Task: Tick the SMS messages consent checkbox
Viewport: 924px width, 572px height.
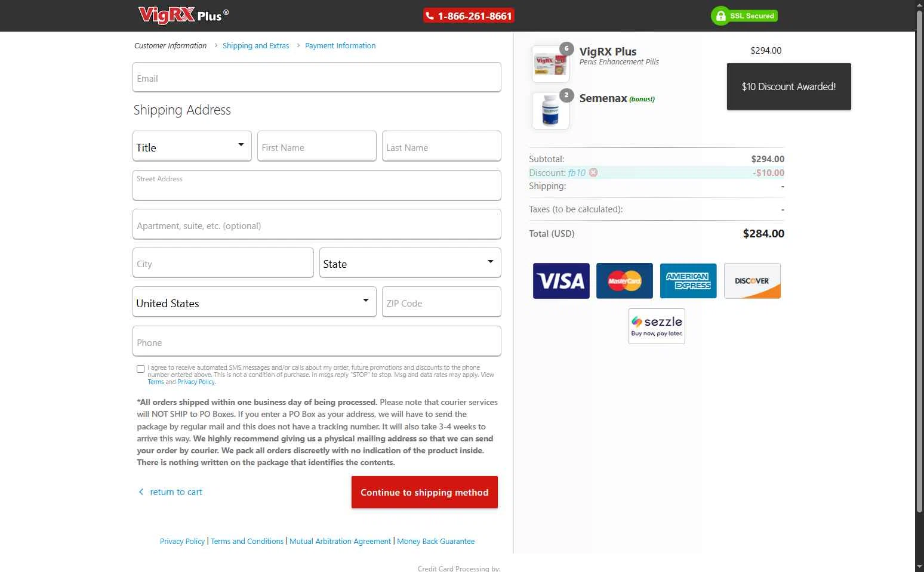Action: point(141,369)
